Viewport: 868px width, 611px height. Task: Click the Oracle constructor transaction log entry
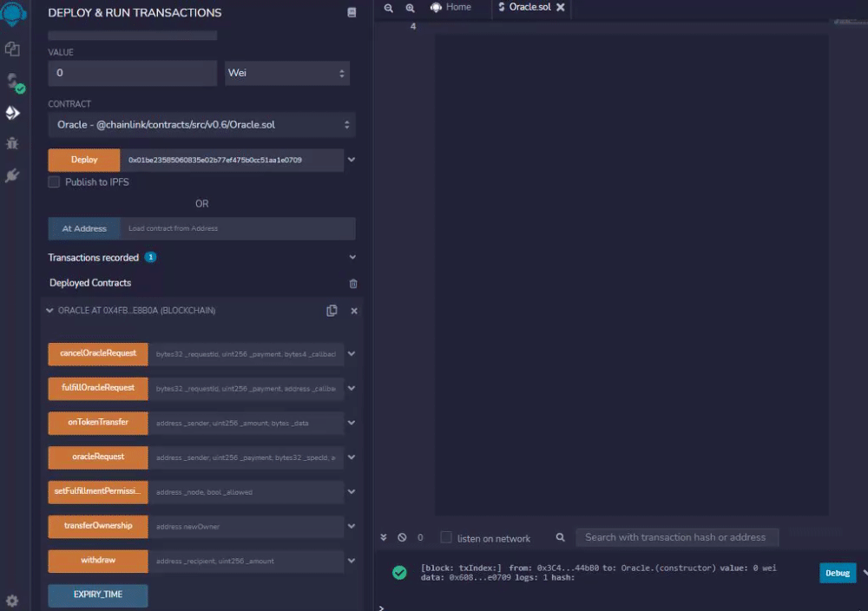(x=598, y=573)
